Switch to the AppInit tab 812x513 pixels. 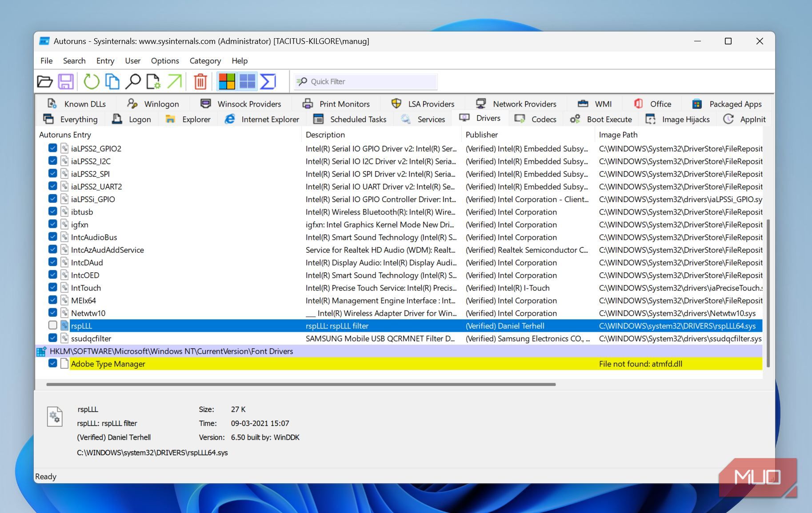(x=744, y=119)
